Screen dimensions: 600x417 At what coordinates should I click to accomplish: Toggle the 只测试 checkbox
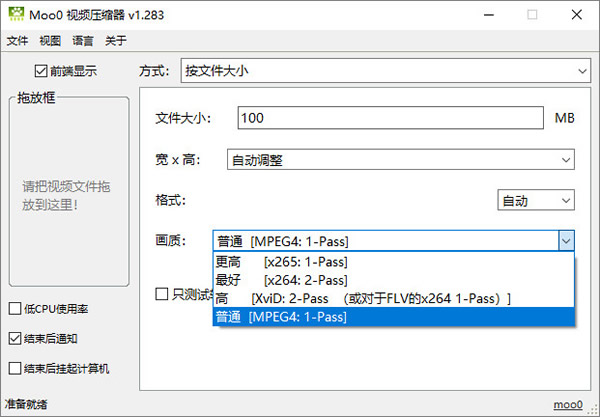coord(162,294)
